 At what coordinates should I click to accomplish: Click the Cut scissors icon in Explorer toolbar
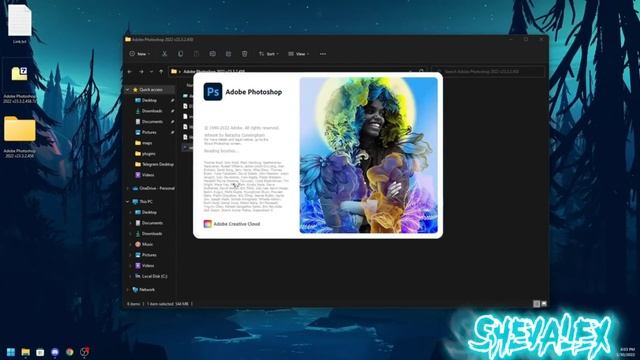(164, 54)
